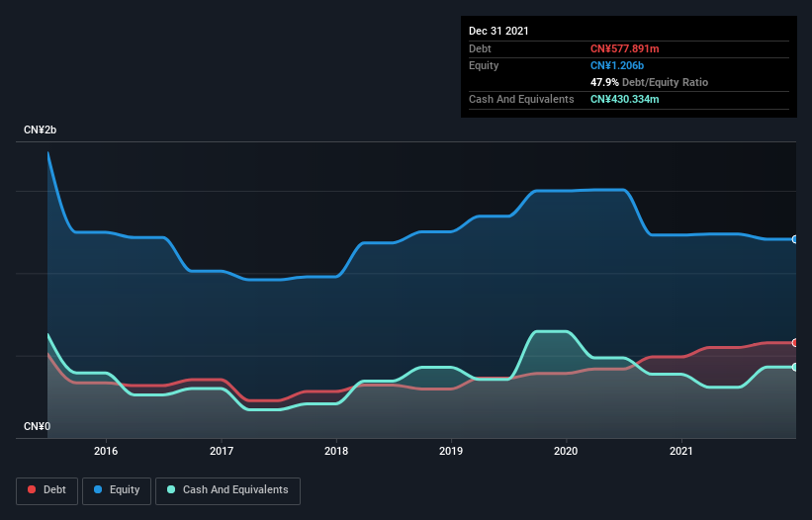Click the CN¥1.206b equity value

tap(617, 65)
